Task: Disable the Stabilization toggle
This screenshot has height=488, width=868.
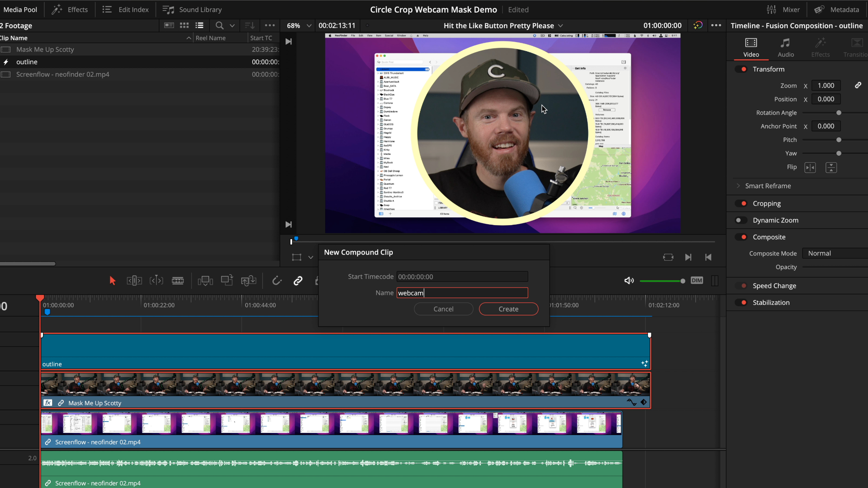Action: pos(740,302)
